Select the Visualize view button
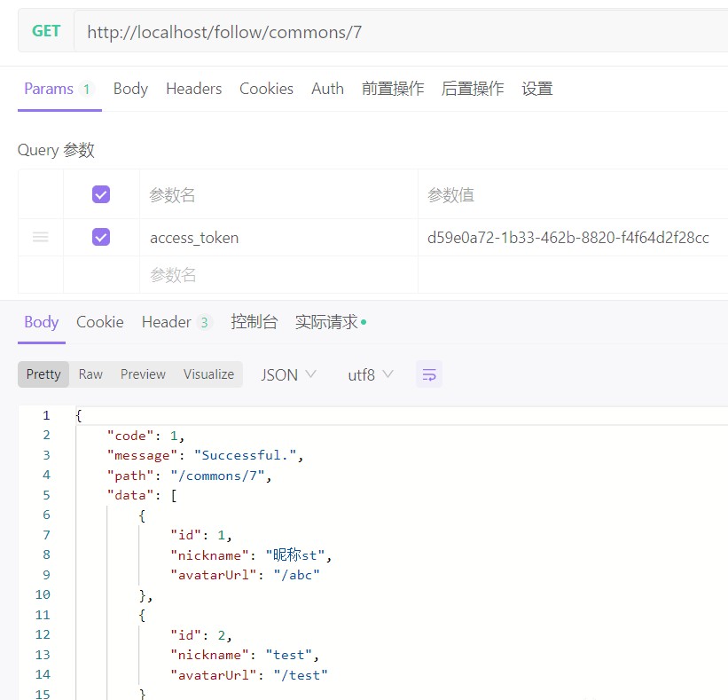This screenshot has height=700, width=728. click(x=208, y=374)
